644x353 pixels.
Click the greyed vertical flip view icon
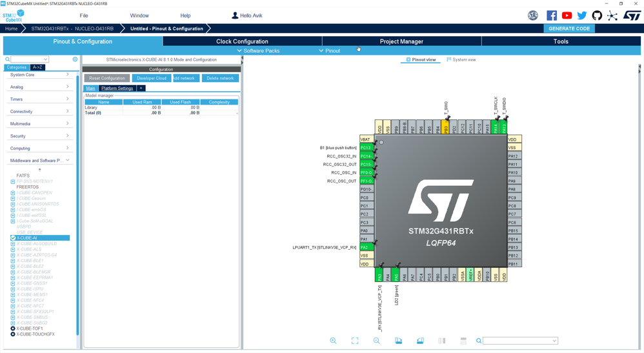click(442, 341)
